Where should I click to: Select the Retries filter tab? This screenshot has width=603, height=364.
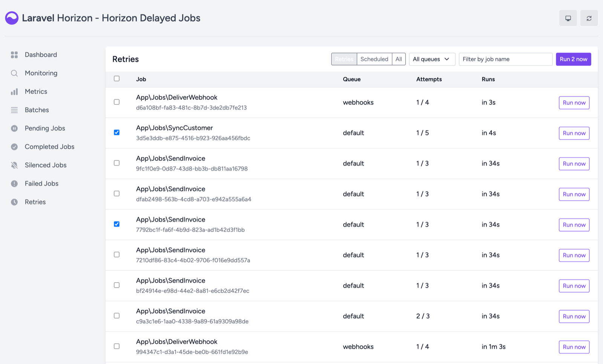coord(344,59)
